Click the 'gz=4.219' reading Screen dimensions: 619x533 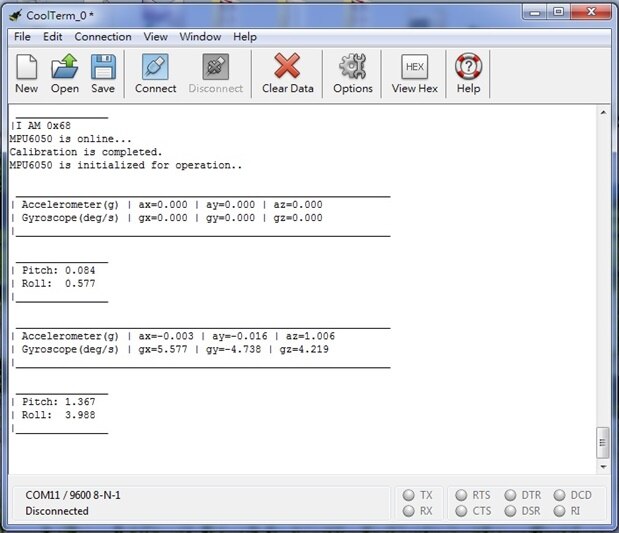click(x=304, y=349)
